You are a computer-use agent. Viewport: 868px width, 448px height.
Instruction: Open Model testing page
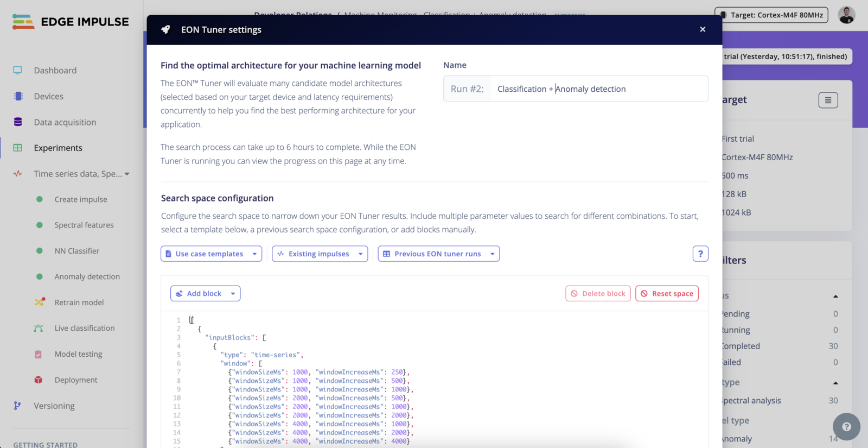click(x=78, y=354)
